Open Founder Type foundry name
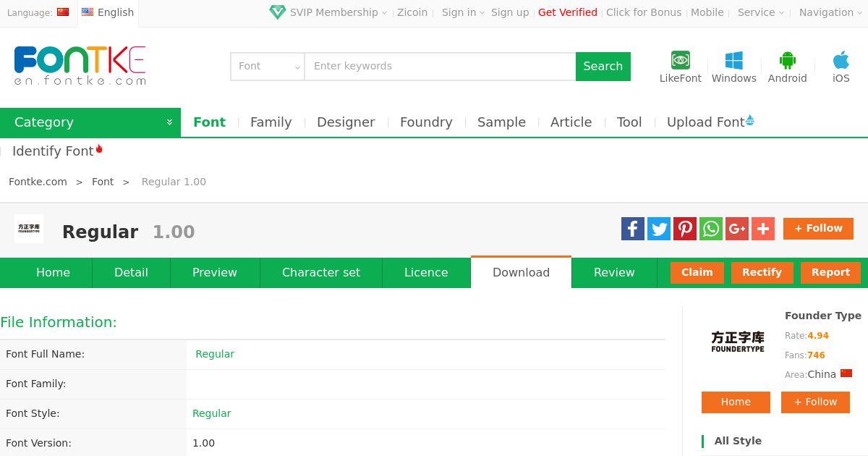Image resolution: width=868 pixels, height=456 pixels. (823, 316)
